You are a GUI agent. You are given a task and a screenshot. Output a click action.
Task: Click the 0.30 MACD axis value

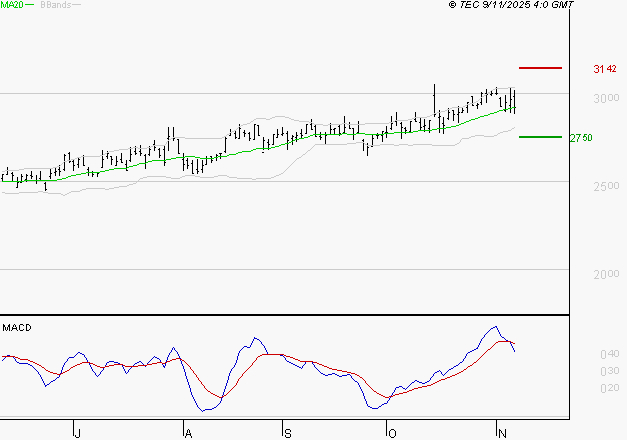coord(610,371)
